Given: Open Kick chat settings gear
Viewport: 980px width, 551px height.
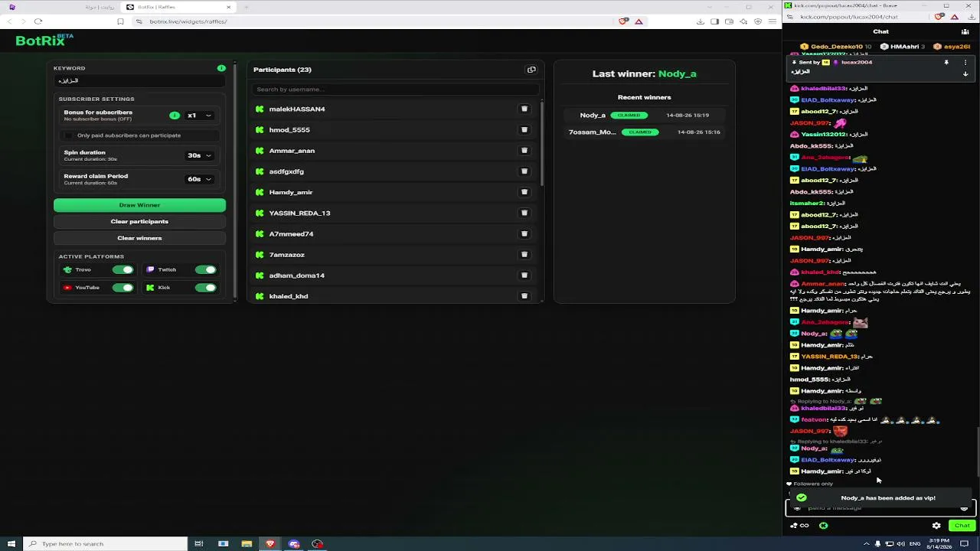Looking at the screenshot, I should click(x=936, y=526).
